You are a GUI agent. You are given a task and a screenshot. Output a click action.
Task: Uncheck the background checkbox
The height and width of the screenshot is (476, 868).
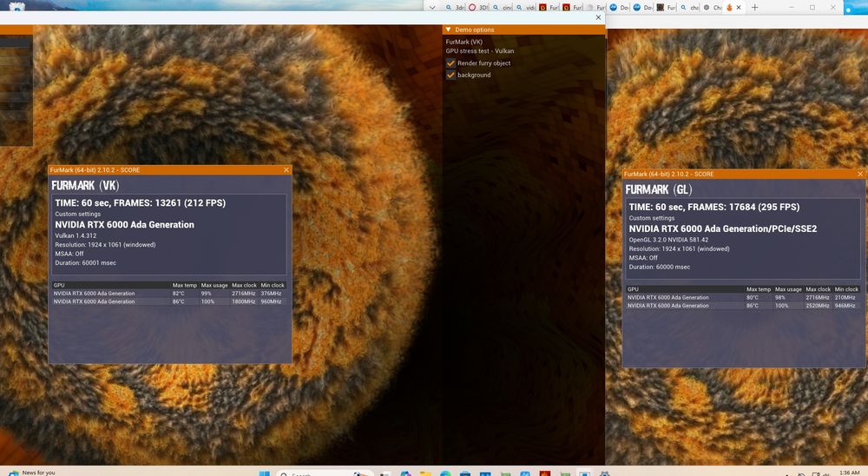point(450,75)
